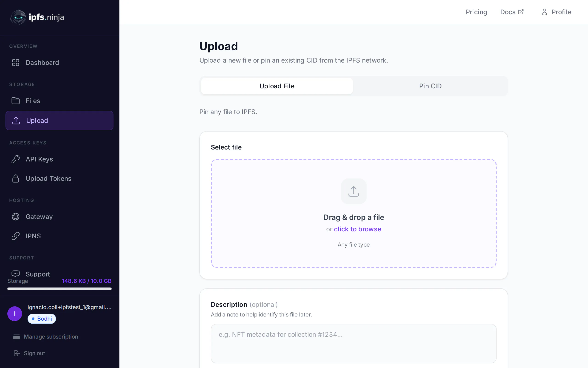This screenshot has width=588, height=368.
Task: Click the account email address text
Action: (x=70, y=307)
